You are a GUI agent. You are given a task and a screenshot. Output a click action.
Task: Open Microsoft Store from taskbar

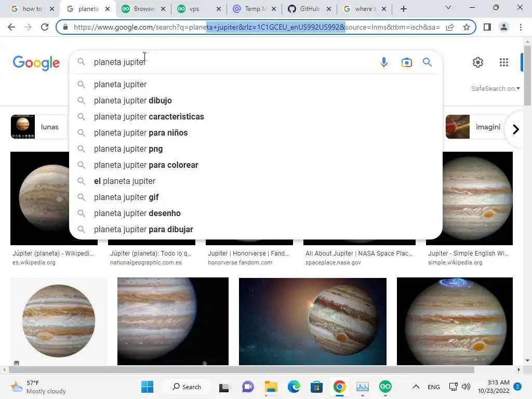tap(316, 387)
